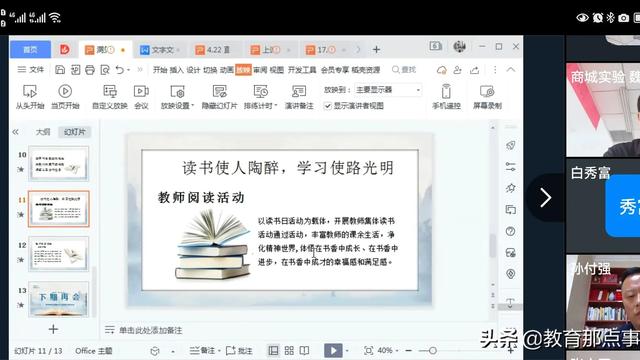
Task: Click the help question mark icon in sidebar
Action: [x=510, y=231]
